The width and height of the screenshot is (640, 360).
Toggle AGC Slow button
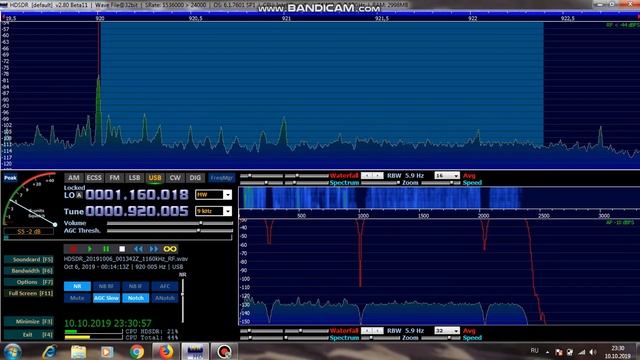(x=106, y=298)
